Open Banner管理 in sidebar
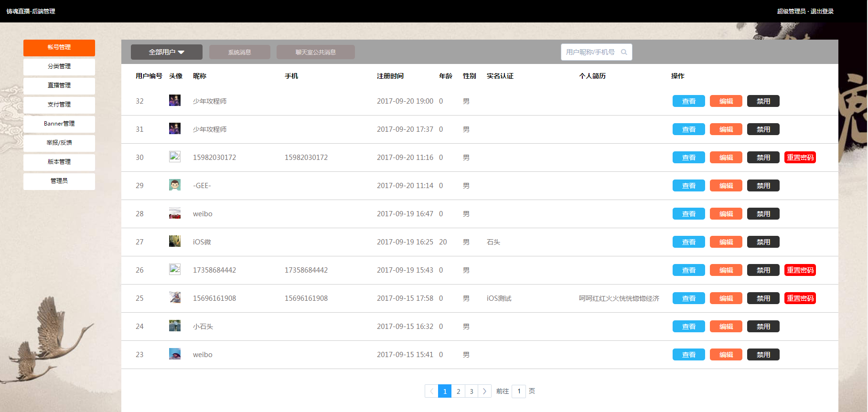This screenshot has height=412, width=868. [x=59, y=124]
